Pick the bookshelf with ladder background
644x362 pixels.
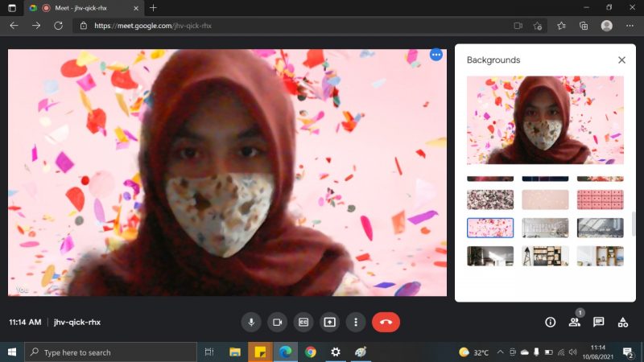click(x=545, y=256)
